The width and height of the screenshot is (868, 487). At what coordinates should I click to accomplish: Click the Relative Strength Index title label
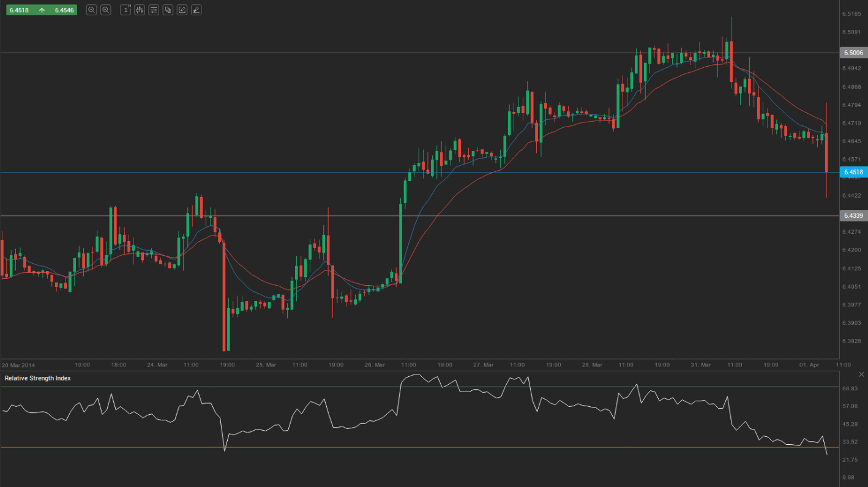pyautogui.click(x=37, y=378)
